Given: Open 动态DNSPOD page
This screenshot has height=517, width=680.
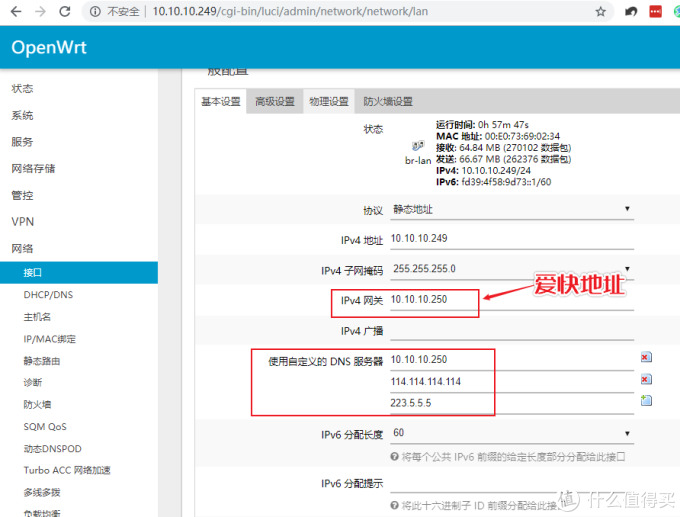Looking at the screenshot, I should (52, 448).
